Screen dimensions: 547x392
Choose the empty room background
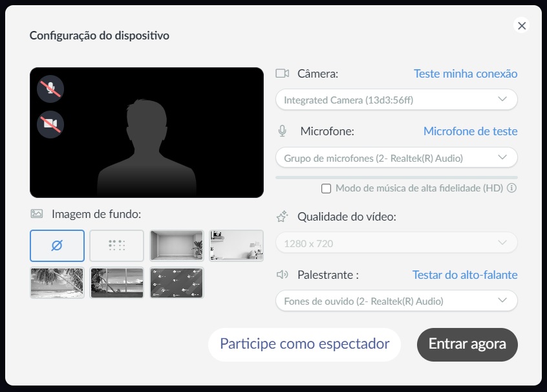click(177, 246)
